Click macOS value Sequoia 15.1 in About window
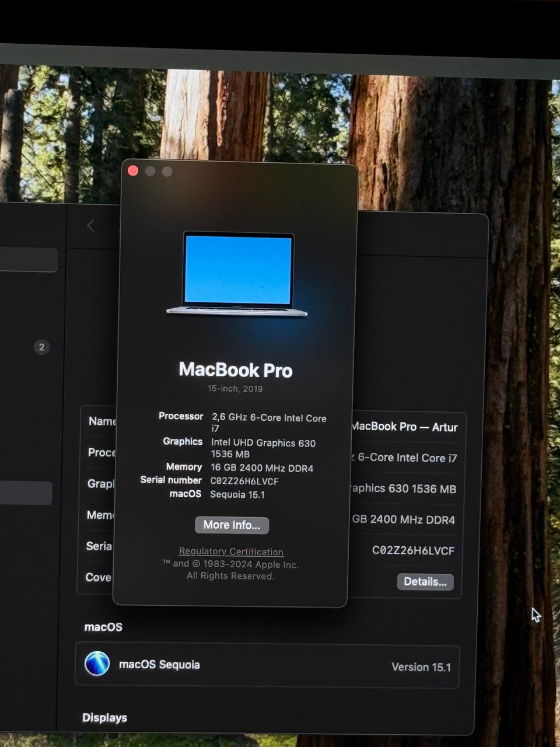The height and width of the screenshot is (747, 560). (237, 494)
